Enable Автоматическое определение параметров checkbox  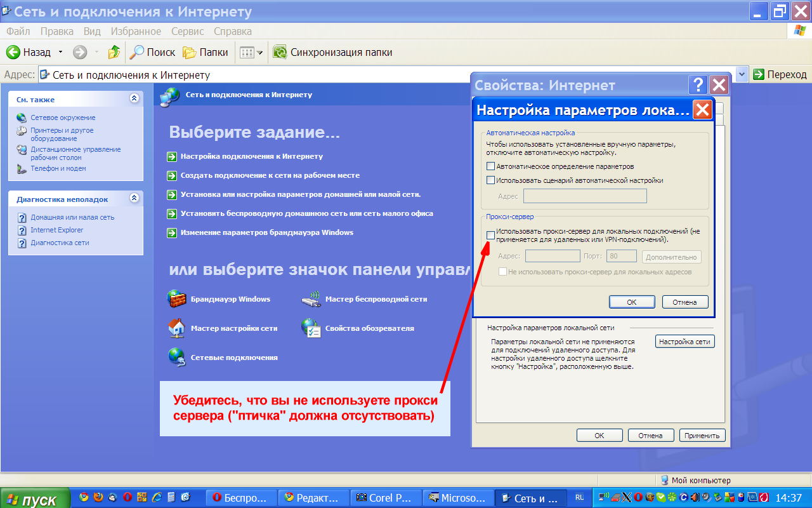(x=490, y=166)
